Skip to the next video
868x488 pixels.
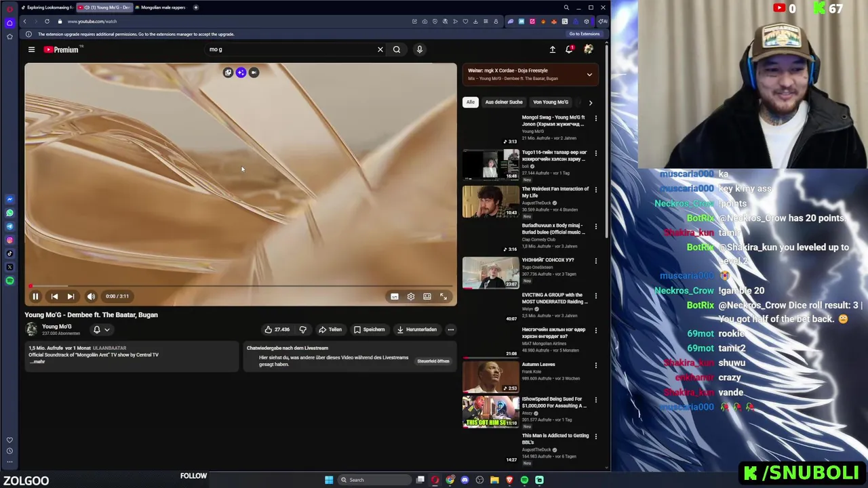click(71, 296)
